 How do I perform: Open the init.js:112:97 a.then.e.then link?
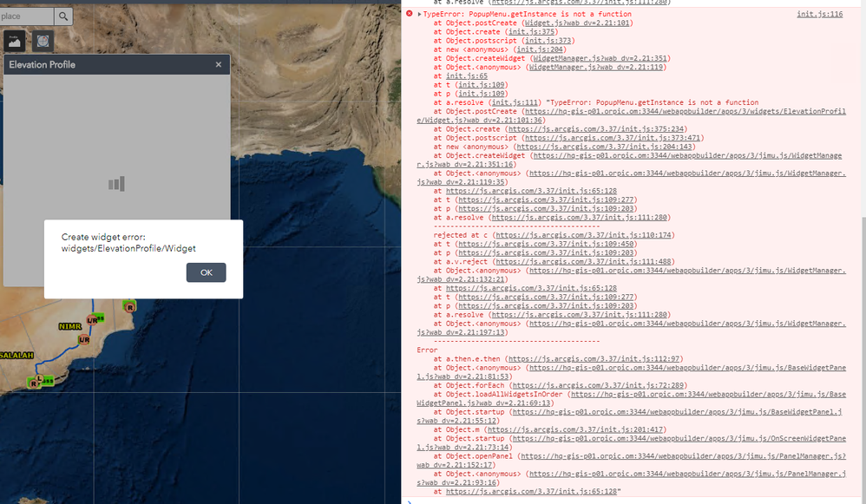[594, 359]
